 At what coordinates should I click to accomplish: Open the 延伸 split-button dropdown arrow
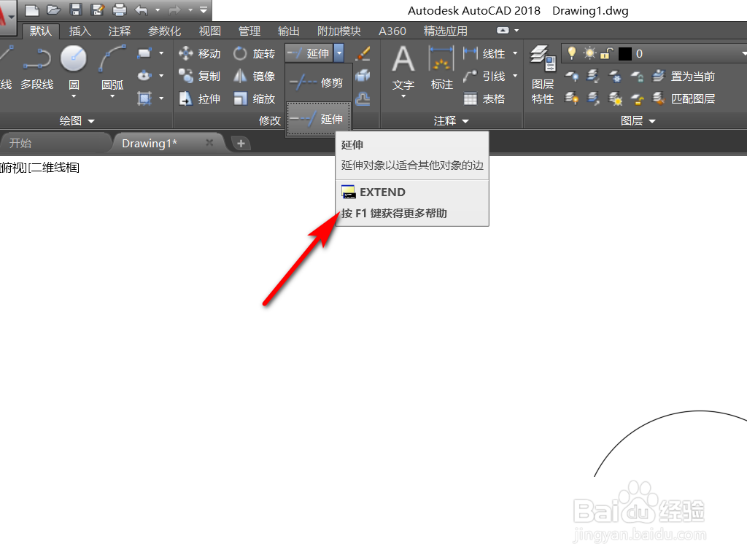coord(339,52)
